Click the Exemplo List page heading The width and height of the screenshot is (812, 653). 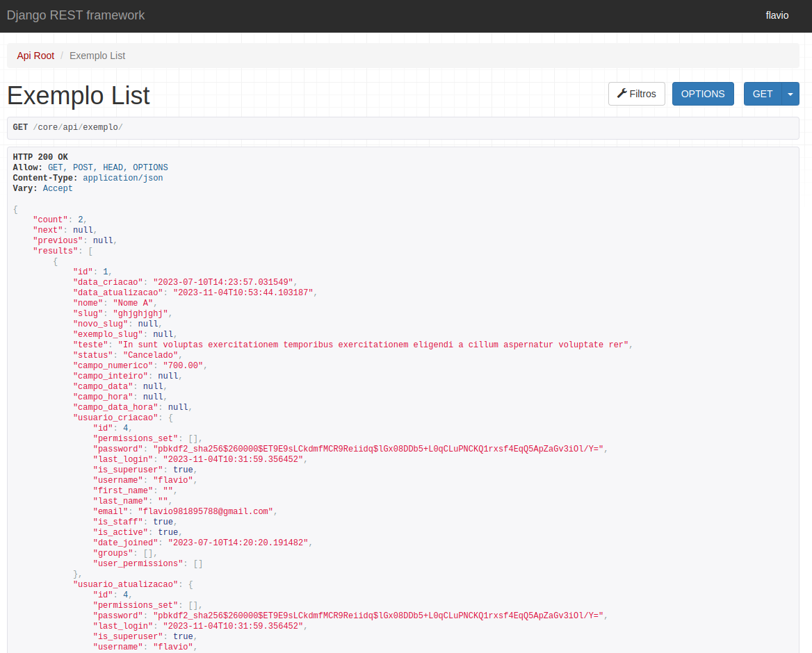[78, 96]
